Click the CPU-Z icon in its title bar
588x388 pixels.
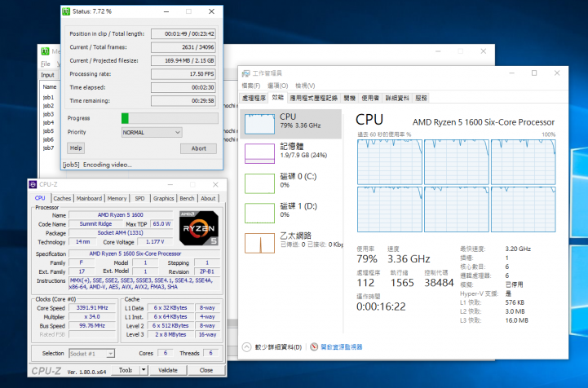(33, 184)
